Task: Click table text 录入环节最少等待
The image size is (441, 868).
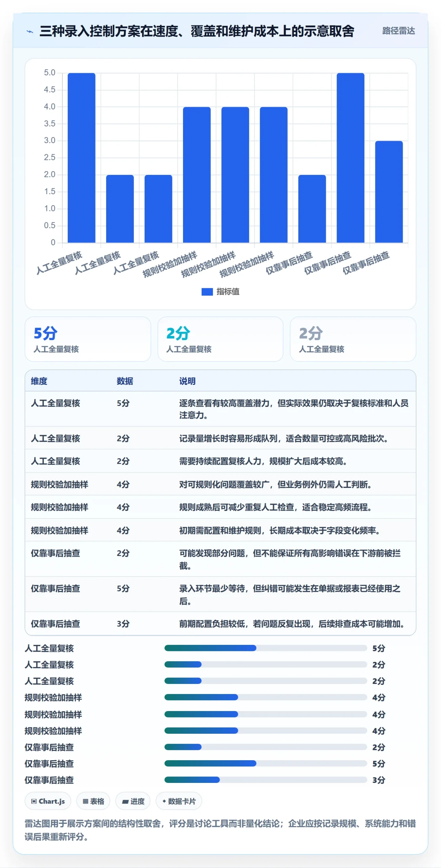Action: tap(212, 588)
